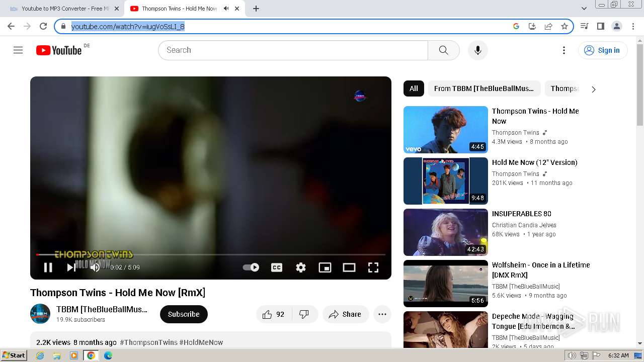Screen dimensions: 644x362
Task: Open the Chrome profile avatar
Action: tap(617, 26)
